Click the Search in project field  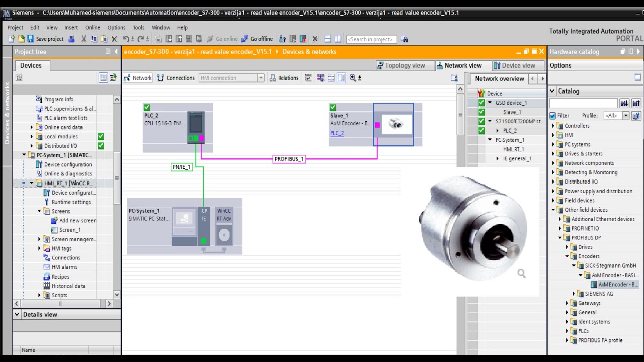tap(371, 39)
